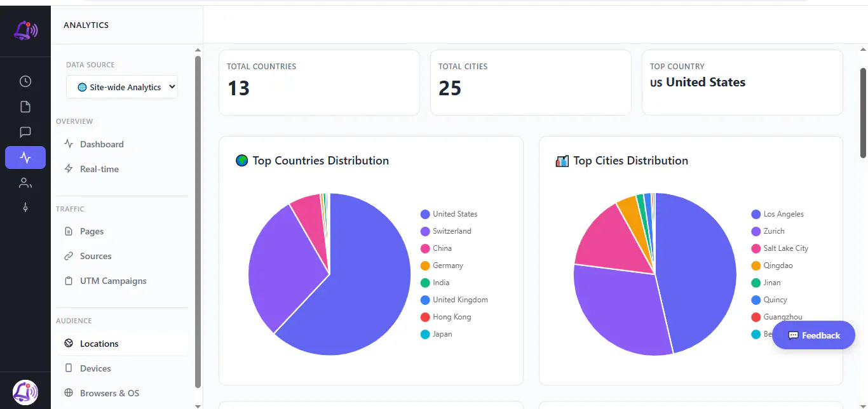868x409 pixels.
Task: Click the main page scrollbar thumb
Action: tap(863, 113)
